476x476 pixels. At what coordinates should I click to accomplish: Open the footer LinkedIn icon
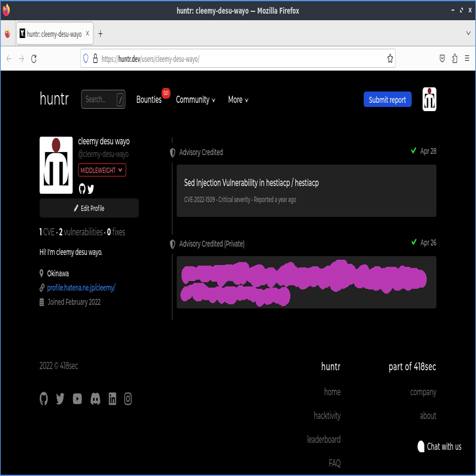click(112, 399)
